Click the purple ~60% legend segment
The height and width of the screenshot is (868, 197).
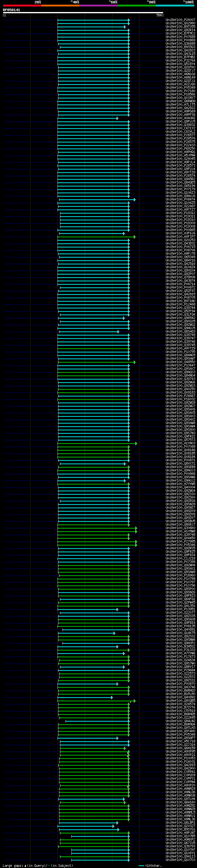tap(98, 6)
